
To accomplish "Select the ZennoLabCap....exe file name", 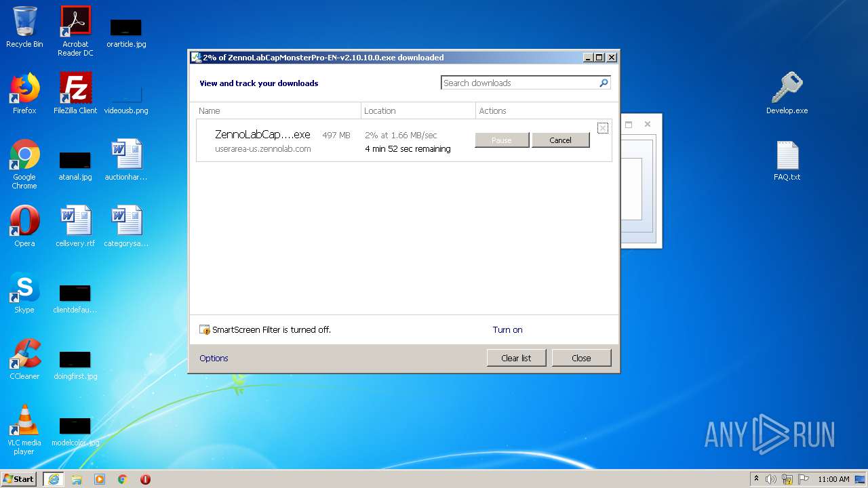I will pos(262,135).
